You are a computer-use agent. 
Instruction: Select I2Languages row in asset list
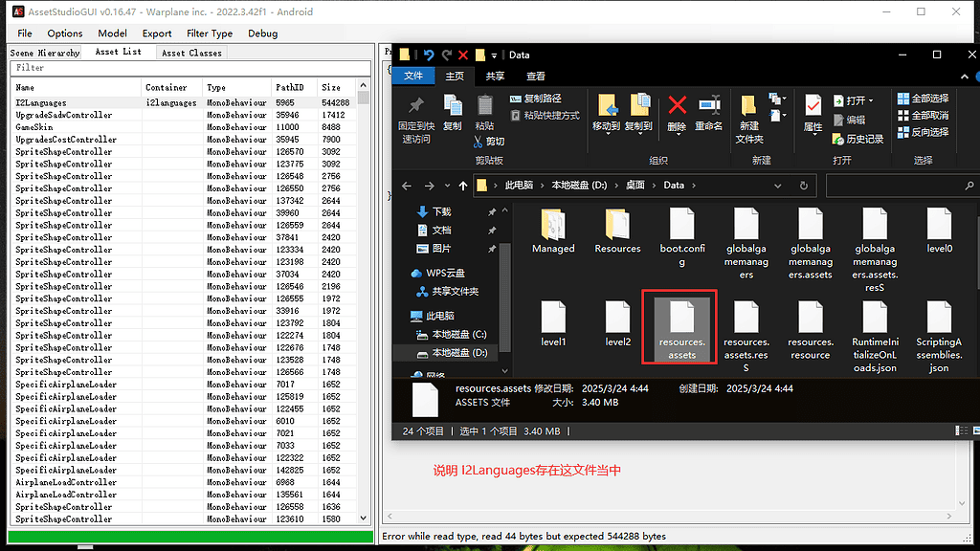click(x=183, y=102)
